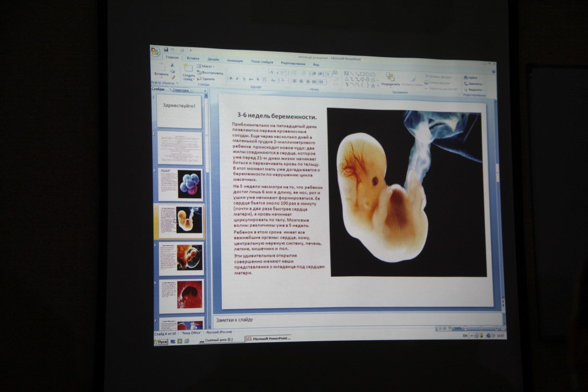
Task: Click the Save icon in the quick access toolbar
Action: coord(166,49)
